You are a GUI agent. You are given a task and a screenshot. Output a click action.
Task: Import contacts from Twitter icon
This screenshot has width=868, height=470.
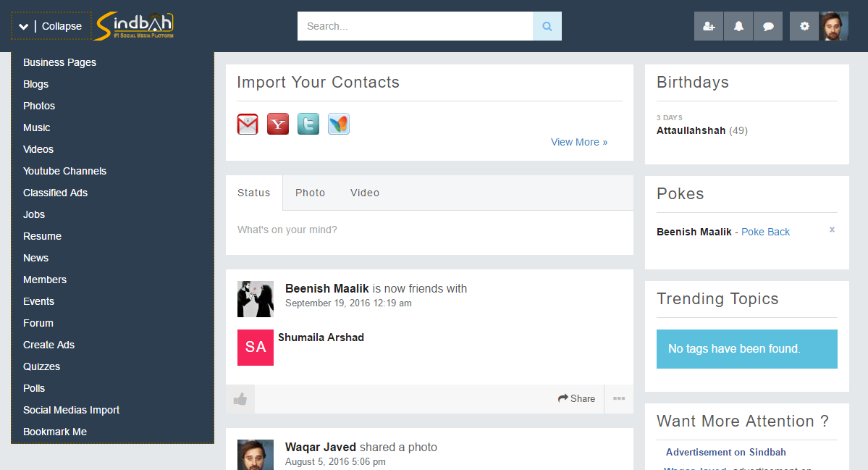pos(308,124)
